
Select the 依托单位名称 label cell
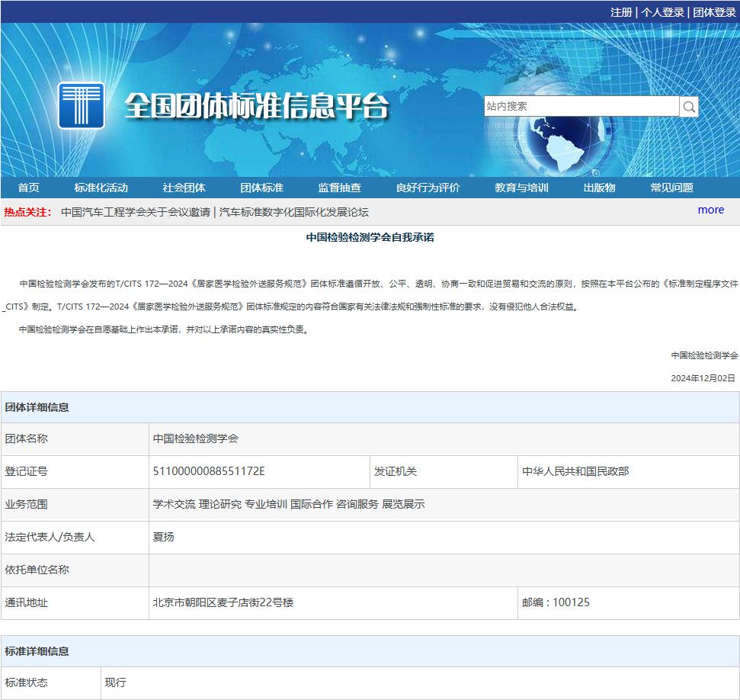(75, 570)
